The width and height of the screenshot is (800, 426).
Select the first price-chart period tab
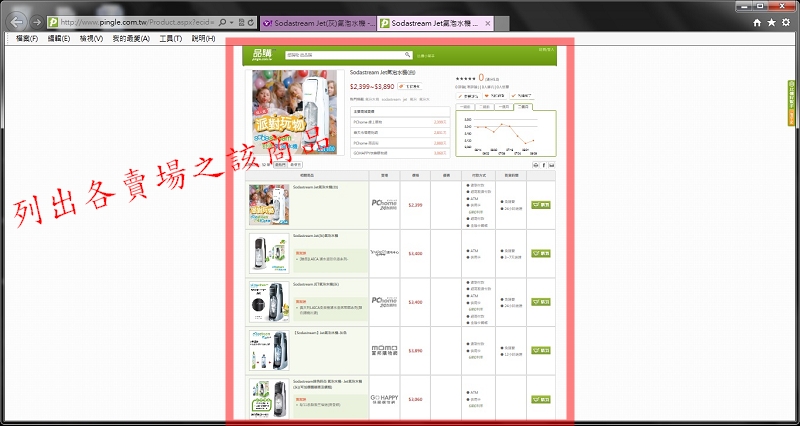(465, 107)
